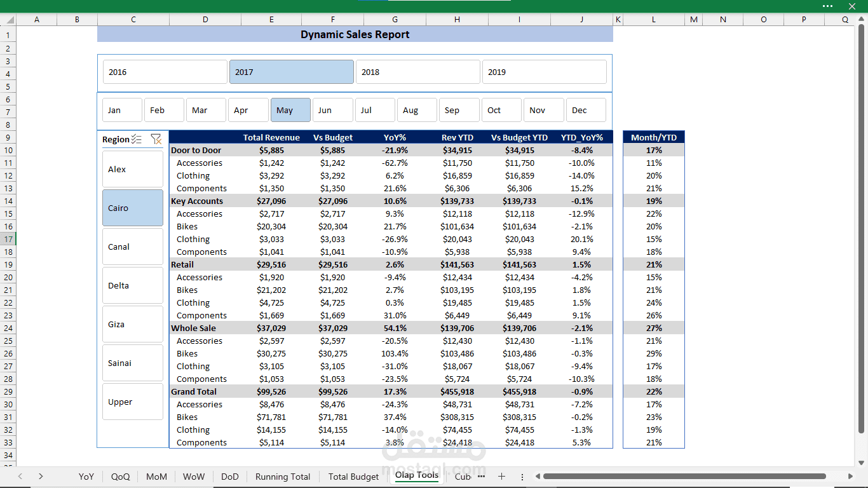The image size is (868, 488).
Task: Click vertical scrollbar up arrow
Action: click(862, 20)
